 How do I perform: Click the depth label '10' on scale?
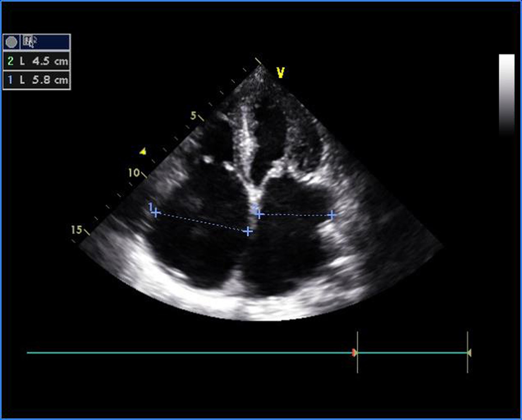134,172
